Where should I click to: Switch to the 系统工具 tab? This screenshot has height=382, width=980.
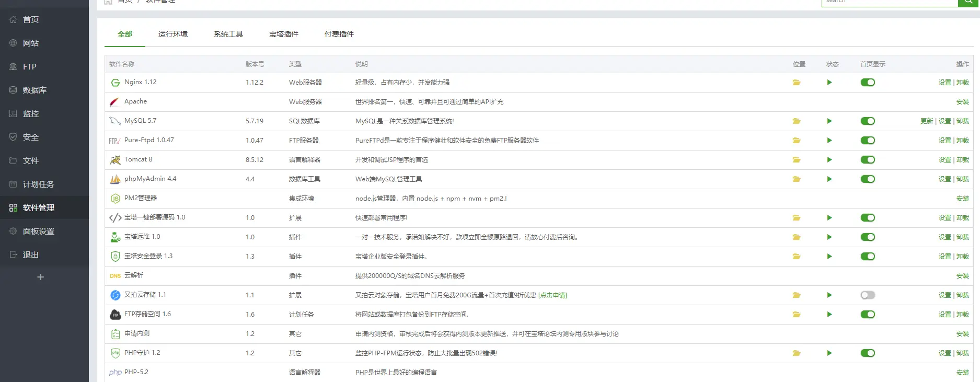pyautogui.click(x=228, y=34)
